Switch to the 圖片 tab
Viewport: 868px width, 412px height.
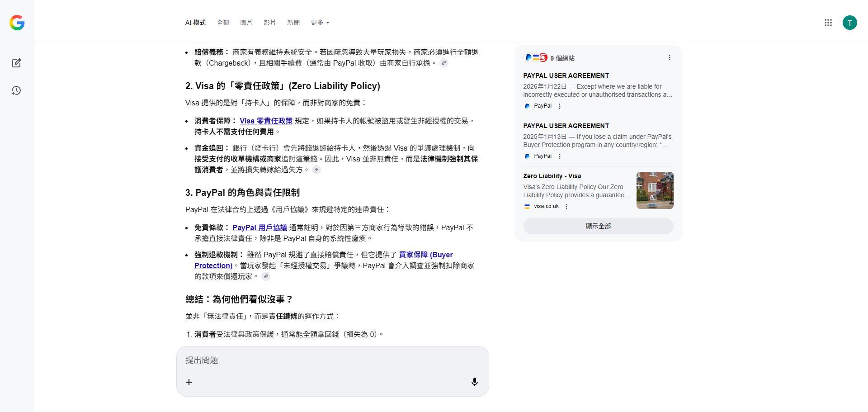tap(246, 22)
